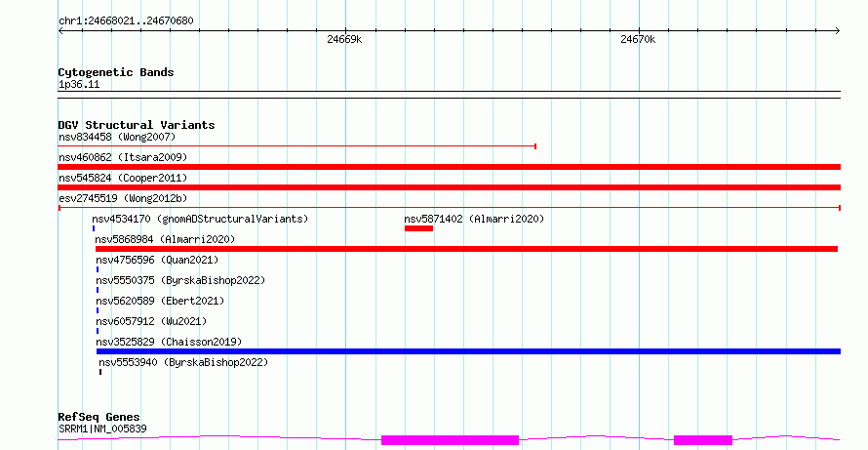Image resolution: width=868 pixels, height=450 pixels.
Task: Open nsv4534170 (gnomADStructuralVariants) label
Action: (200, 219)
